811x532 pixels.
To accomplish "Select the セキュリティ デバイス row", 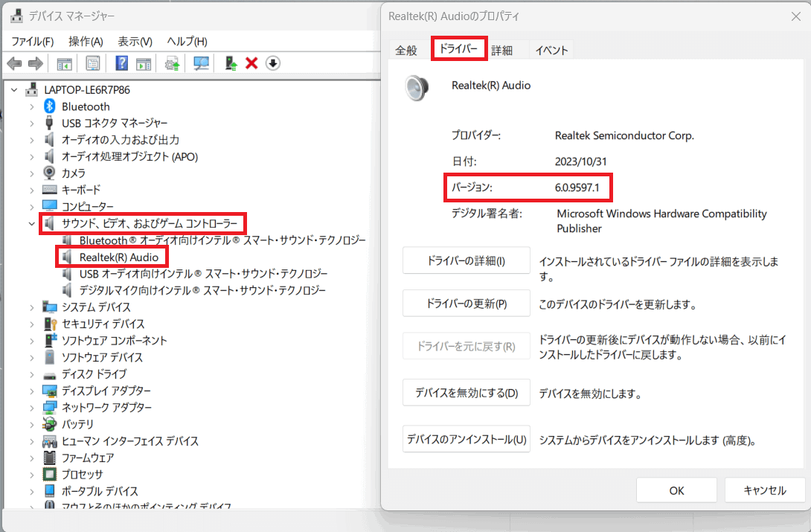I will pyautogui.click(x=103, y=324).
